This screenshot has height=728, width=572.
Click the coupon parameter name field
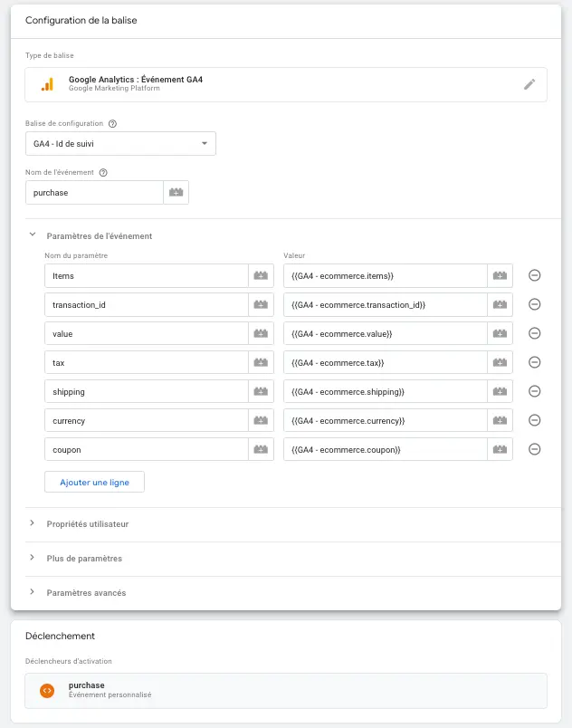[x=147, y=449]
